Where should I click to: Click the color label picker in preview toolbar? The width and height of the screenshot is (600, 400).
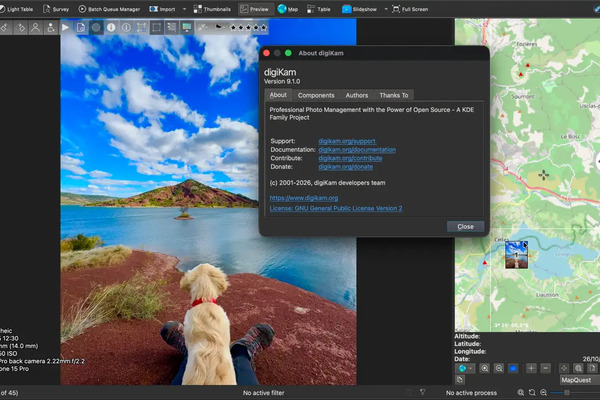[x=203, y=27]
